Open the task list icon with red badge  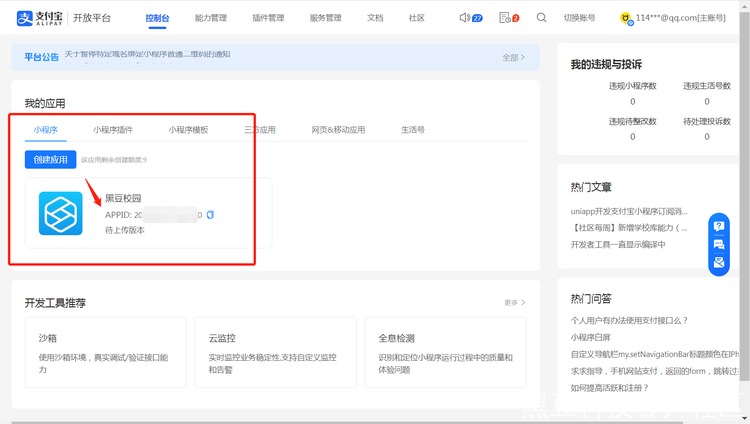pyautogui.click(x=505, y=18)
